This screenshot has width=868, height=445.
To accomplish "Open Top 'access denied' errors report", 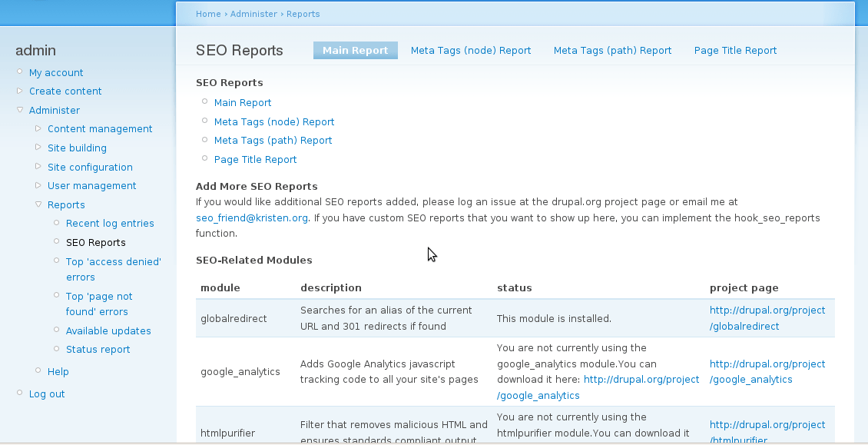I will pos(114,269).
